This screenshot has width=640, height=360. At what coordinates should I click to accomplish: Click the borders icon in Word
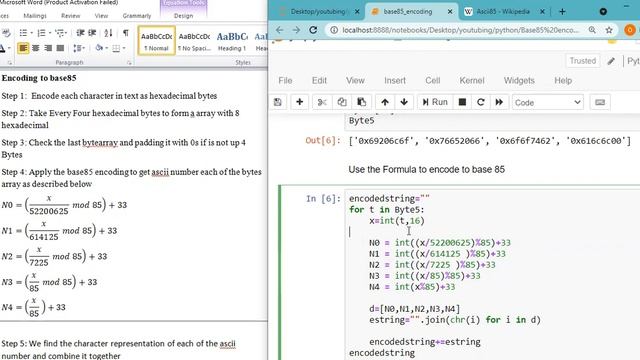[x=116, y=48]
